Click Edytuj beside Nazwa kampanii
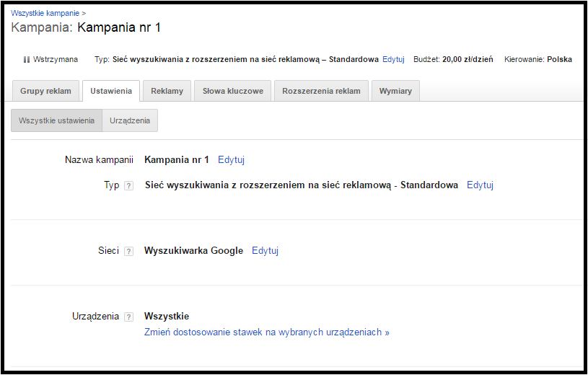Screen dimensions: 588x375 click(231, 160)
